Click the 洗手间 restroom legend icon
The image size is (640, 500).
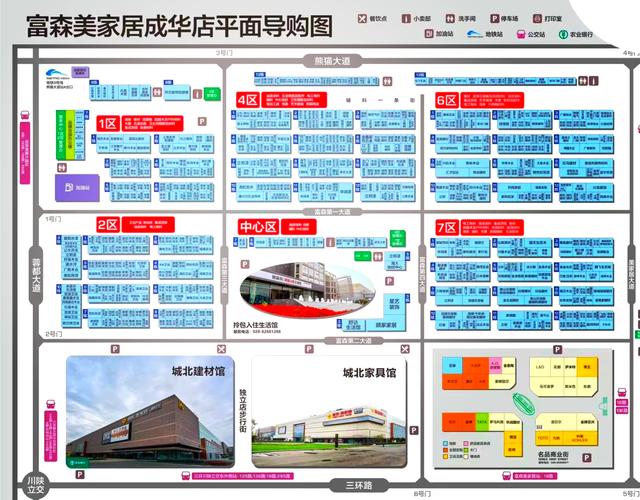click(450, 19)
